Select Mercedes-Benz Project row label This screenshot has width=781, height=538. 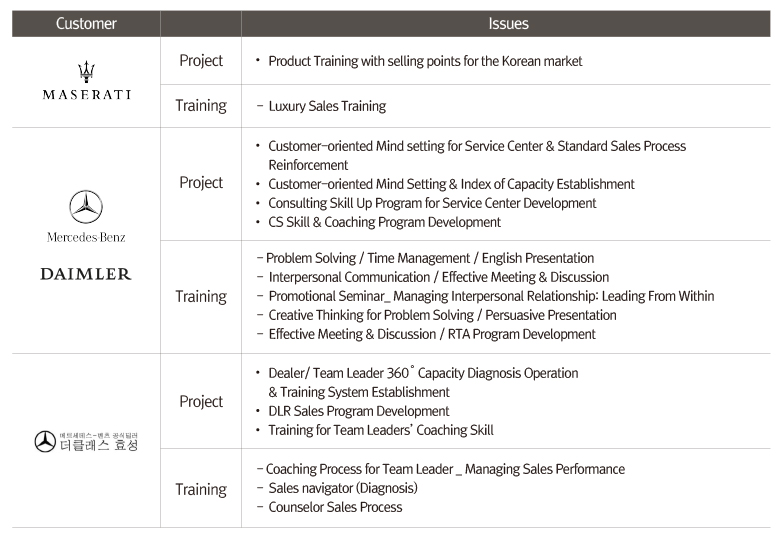(201, 182)
